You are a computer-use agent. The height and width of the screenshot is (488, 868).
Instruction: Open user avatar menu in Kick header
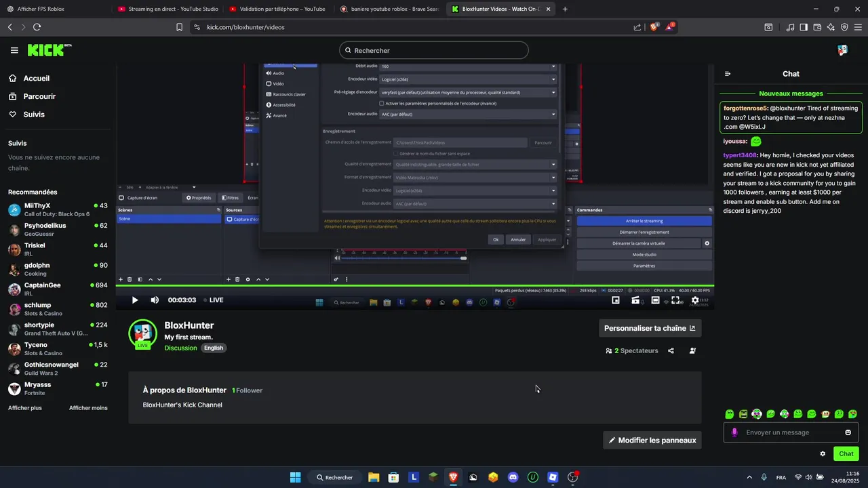click(x=842, y=50)
